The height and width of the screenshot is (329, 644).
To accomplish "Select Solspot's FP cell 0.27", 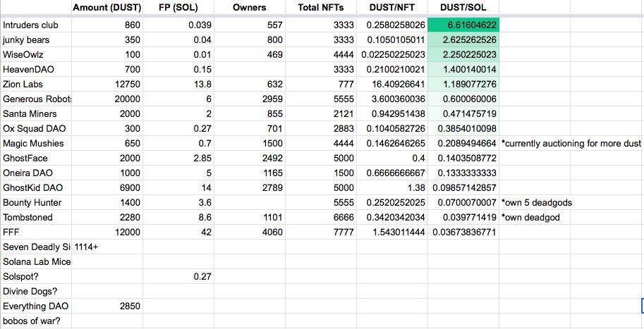I will (178, 276).
